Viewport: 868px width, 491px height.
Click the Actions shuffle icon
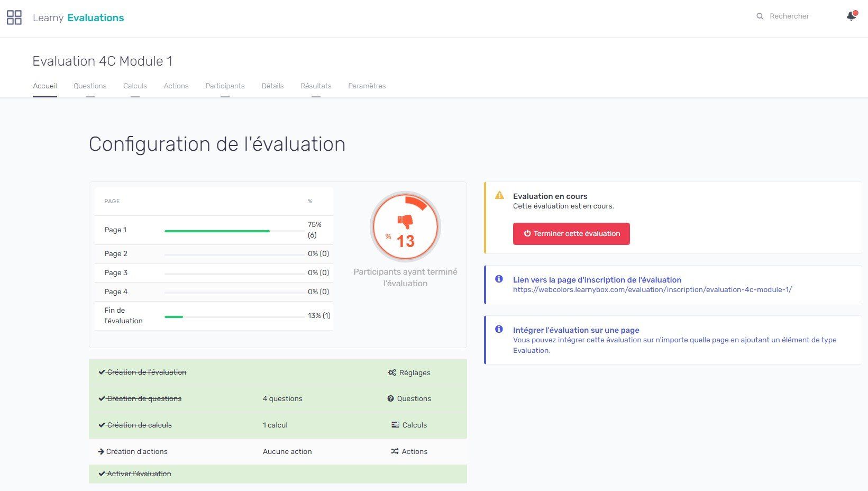(x=395, y=451)
